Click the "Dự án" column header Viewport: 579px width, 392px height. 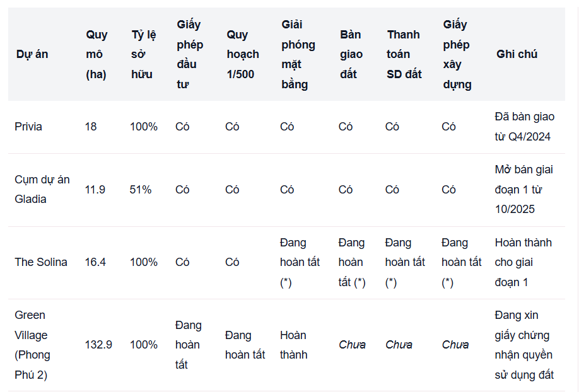point(32,54)
